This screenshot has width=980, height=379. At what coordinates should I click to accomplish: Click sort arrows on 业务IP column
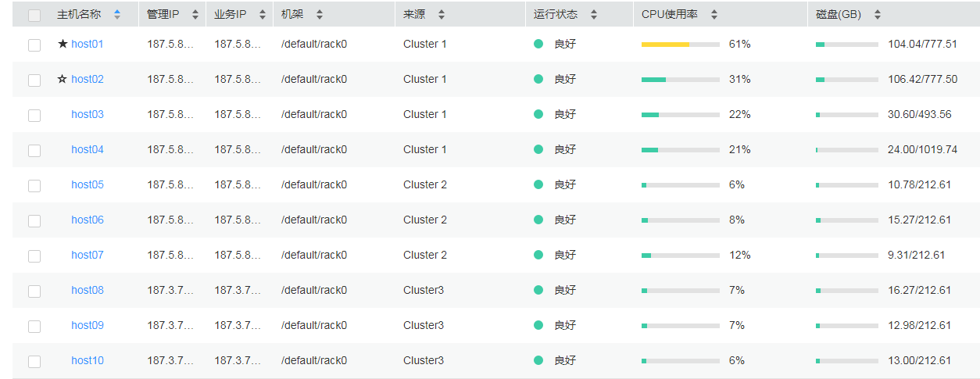point(262,15)
